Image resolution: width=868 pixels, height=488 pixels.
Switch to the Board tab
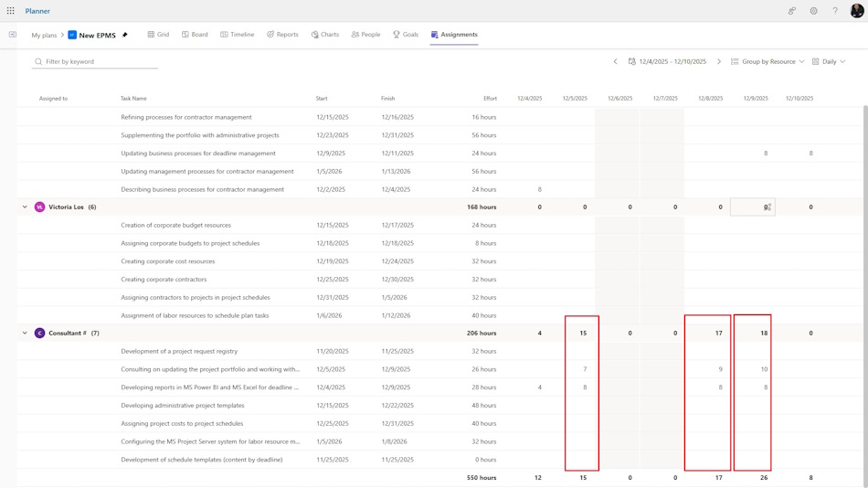pyautogui.click(x=195, y=35)
